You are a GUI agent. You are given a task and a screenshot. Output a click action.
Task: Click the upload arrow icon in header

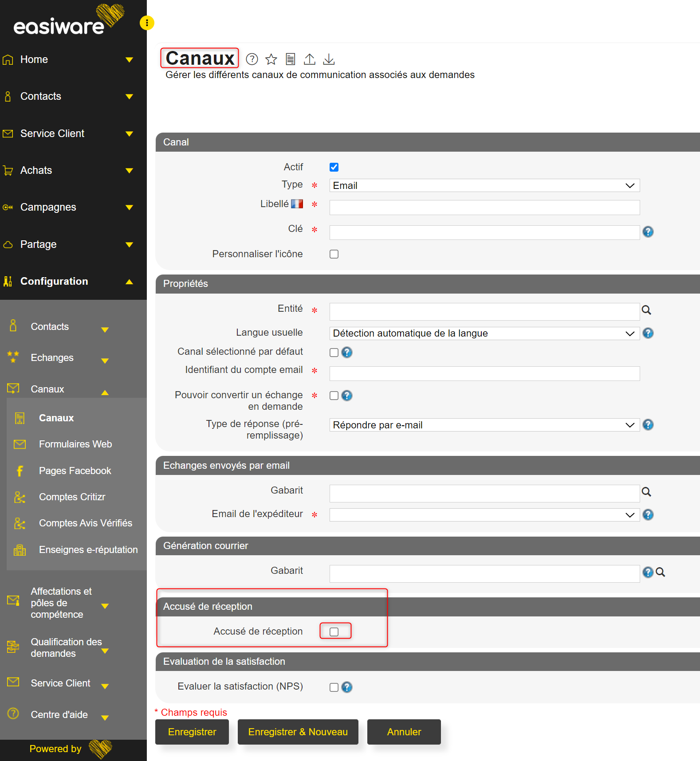tap(310, 59)
